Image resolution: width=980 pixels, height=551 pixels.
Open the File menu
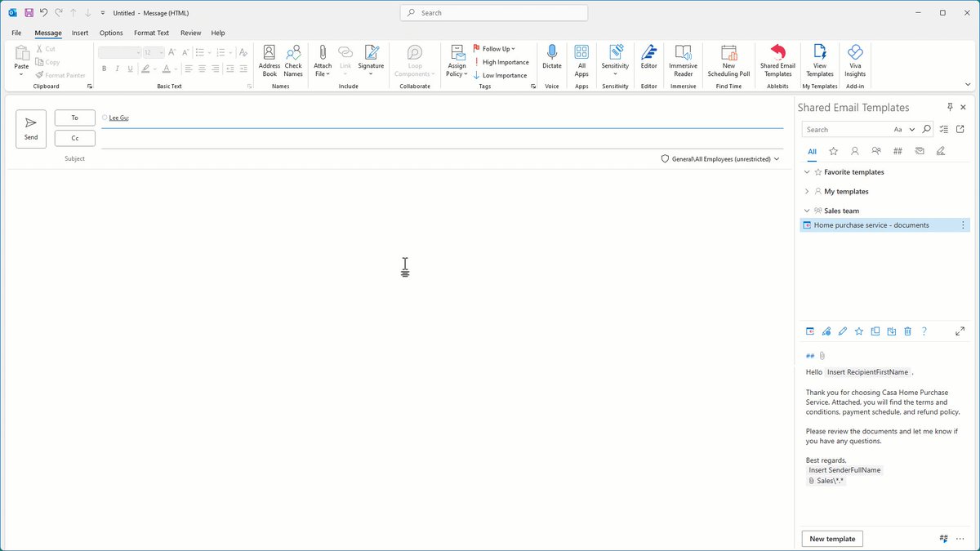pyautogui.click(x=16, y=33)
